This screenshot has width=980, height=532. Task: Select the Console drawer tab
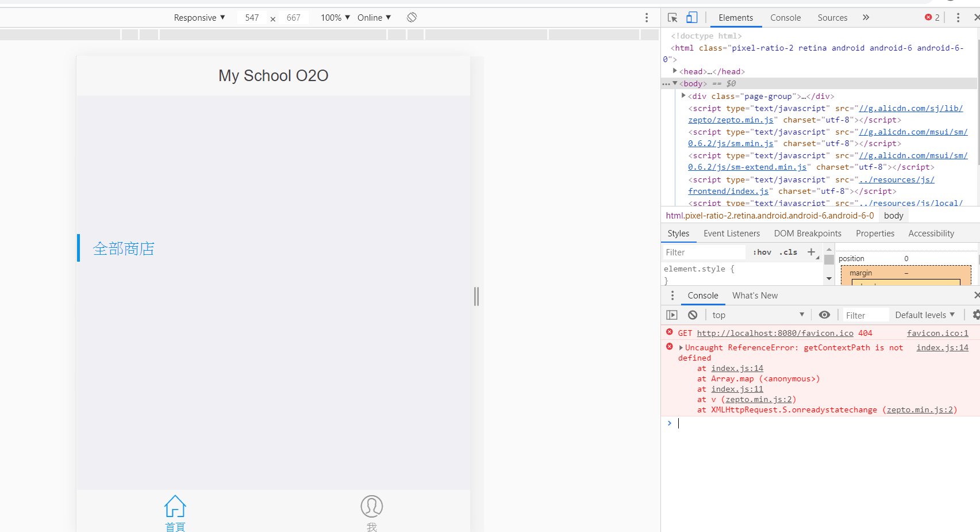click(x=703, y=296)
